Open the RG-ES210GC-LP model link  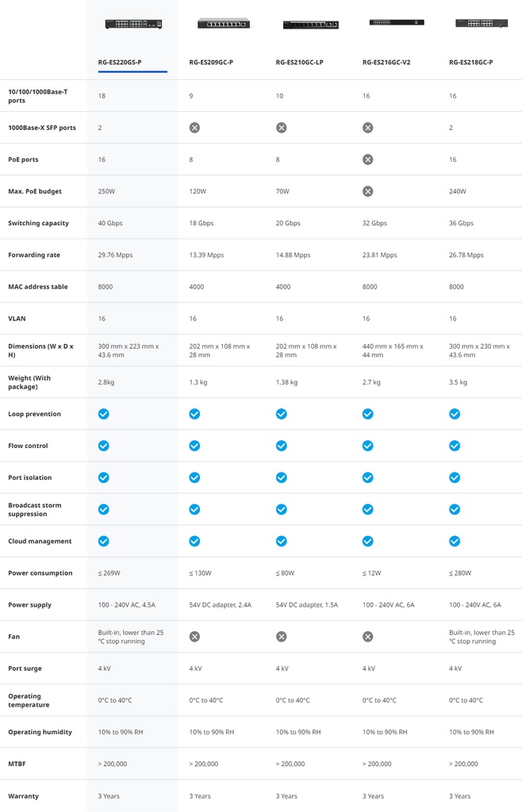299,62
